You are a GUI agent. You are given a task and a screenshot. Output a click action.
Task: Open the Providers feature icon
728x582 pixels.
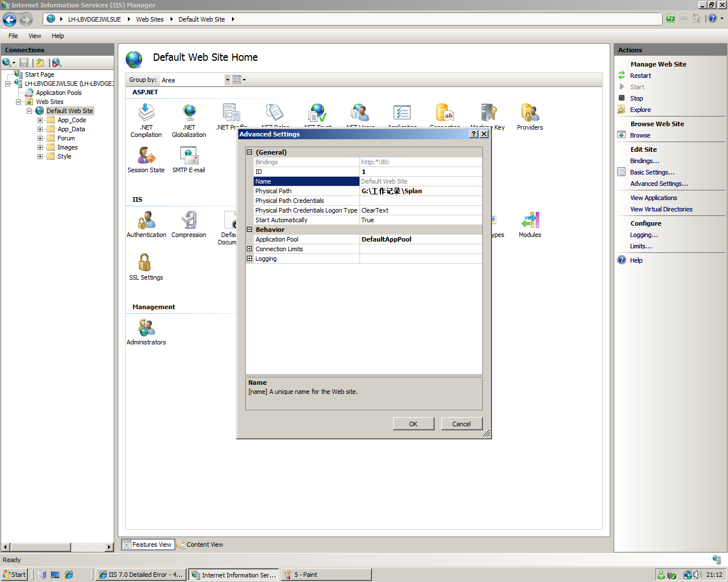pos(530,113)
